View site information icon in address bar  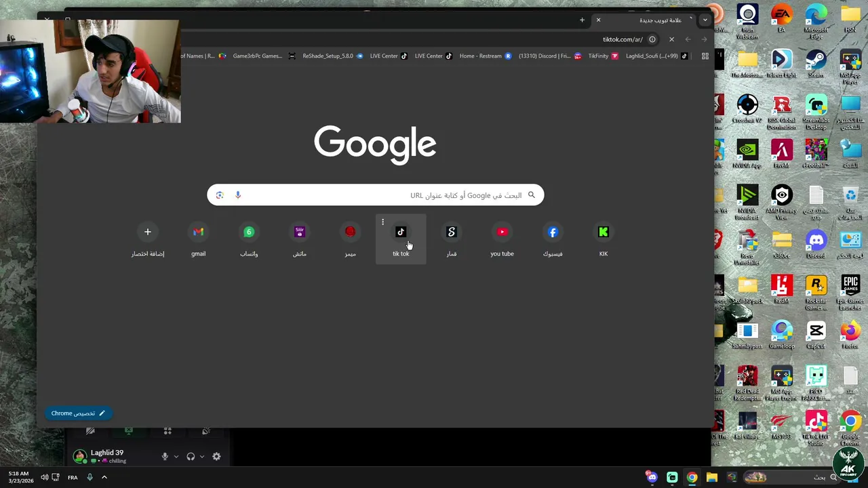(652, 39)
